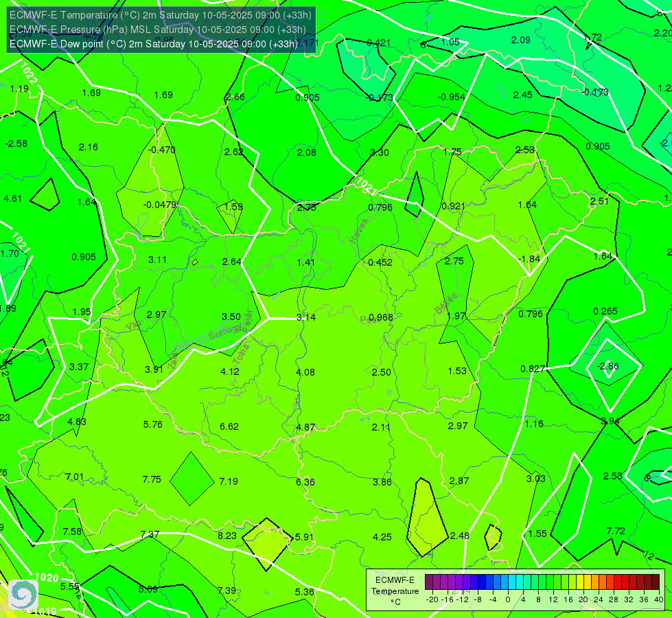Click the Tolna county label
Viewport: 672px width, 618px height.
[242, 355]
